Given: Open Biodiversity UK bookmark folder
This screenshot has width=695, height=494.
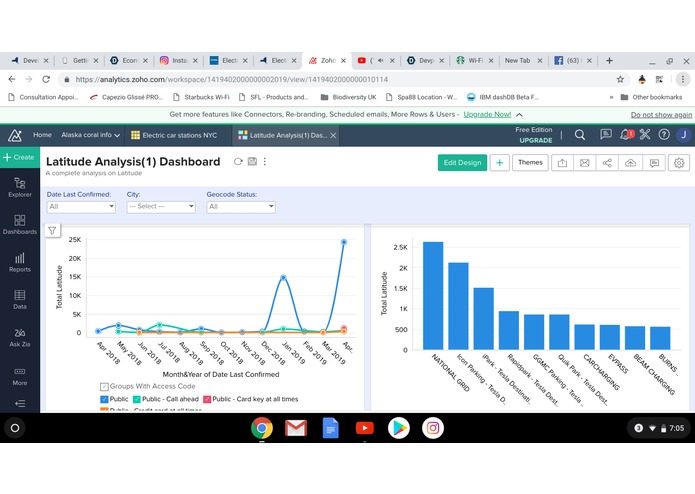Looking at the screenshot, I should (348, 97).
